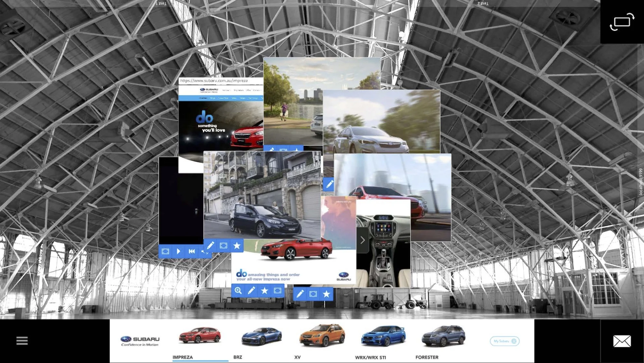Screen dimensions: 644x363
Task: Select the XV orange car thumbnail
Action: point(322,335)
